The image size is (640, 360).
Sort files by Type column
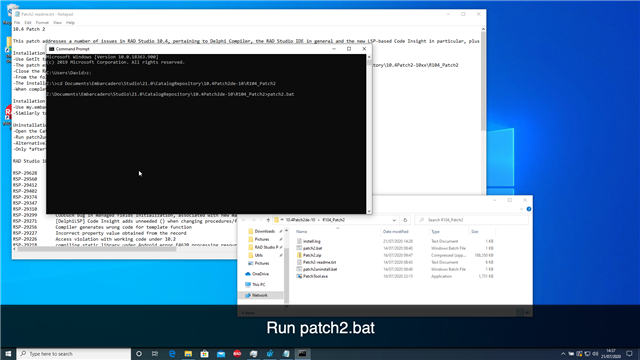435,231
